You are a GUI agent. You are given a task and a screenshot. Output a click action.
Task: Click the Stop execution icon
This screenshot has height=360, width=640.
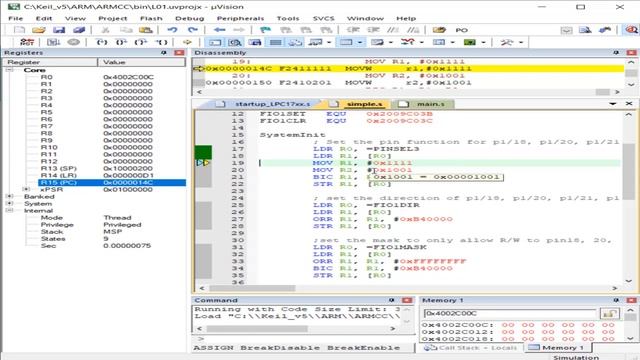click(x=73, y=42)
